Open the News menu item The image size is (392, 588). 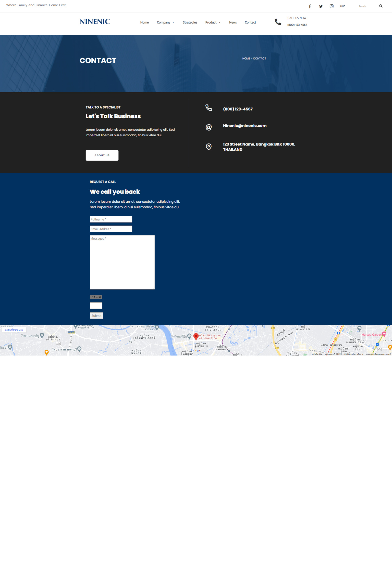point(233,23)
